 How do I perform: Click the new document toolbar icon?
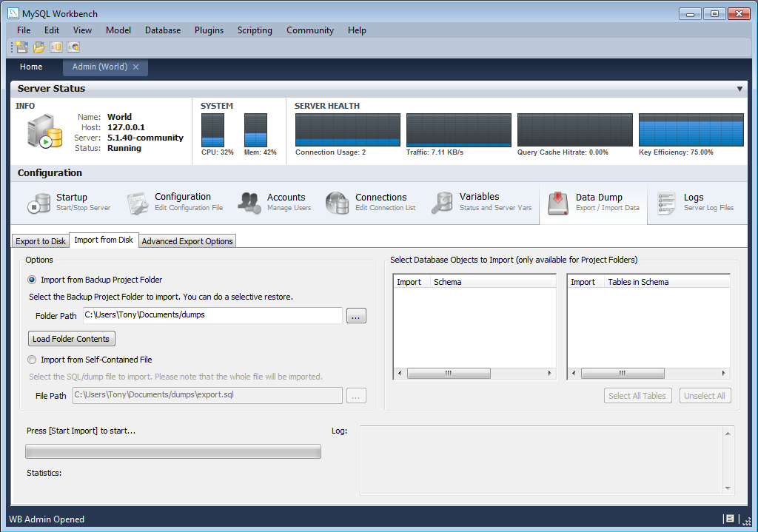point(20,46)
